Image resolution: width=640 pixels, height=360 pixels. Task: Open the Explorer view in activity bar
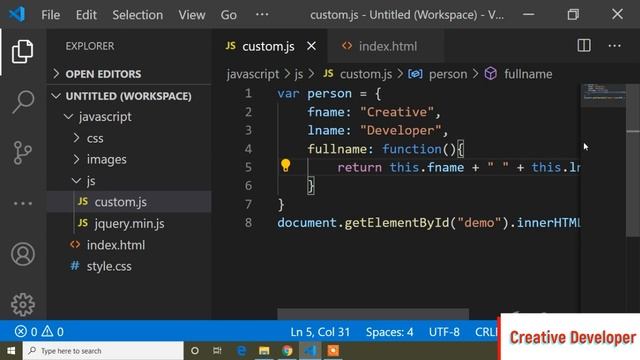(22, 51)
